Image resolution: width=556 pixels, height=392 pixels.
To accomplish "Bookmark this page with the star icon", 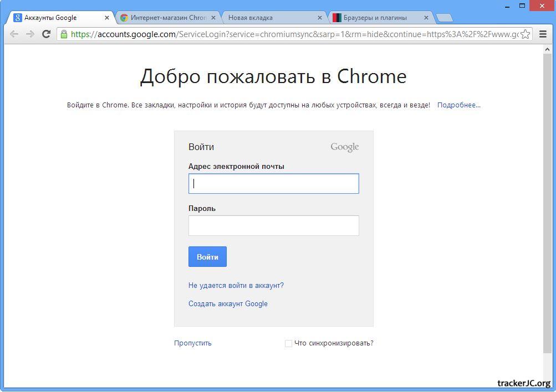I will coord(526,34).
